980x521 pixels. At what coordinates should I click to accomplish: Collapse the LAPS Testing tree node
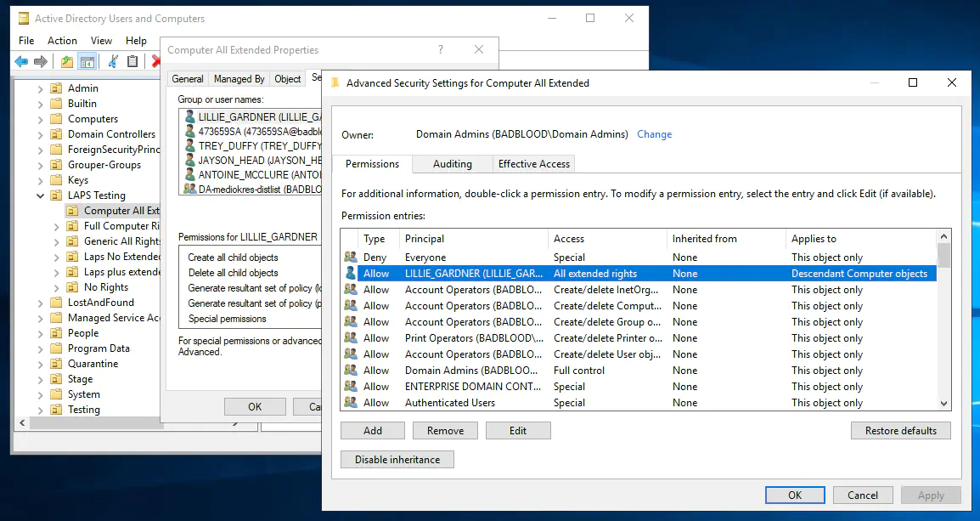(41, 195)
